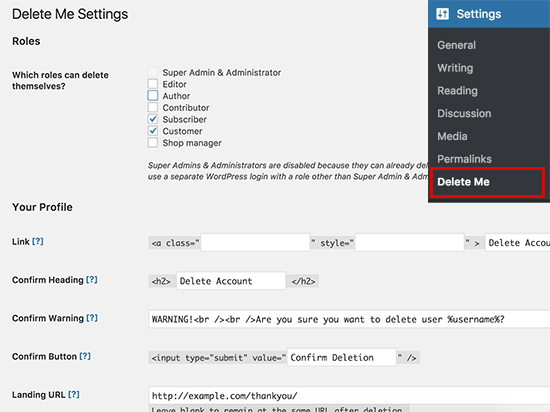Click the Settings menu header

pos(489,14)
